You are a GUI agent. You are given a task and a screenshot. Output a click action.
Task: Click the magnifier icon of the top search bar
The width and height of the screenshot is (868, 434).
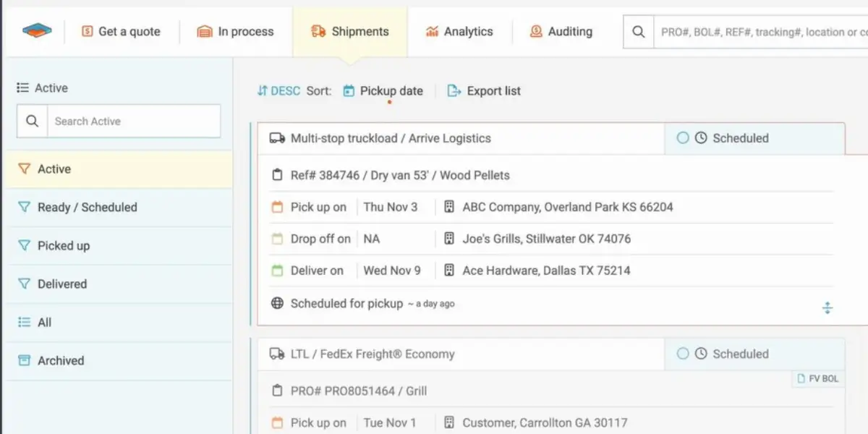(x=639, y=32)
